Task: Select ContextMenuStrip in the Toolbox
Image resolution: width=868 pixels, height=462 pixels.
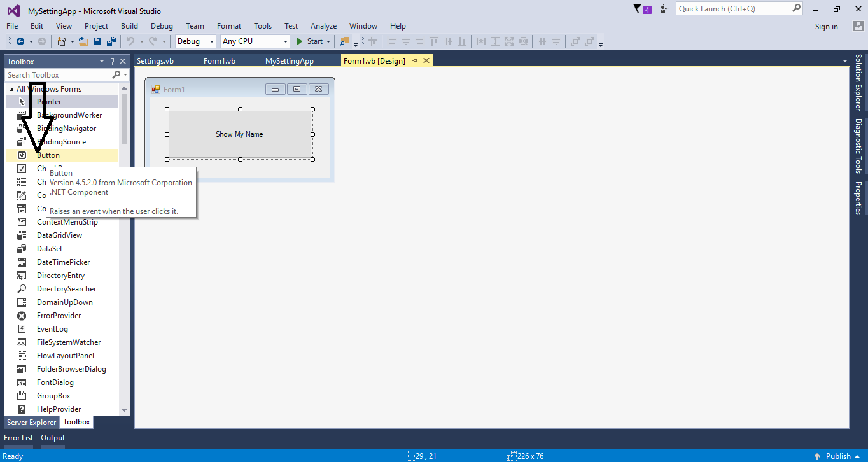Action: tap(62, 222)
